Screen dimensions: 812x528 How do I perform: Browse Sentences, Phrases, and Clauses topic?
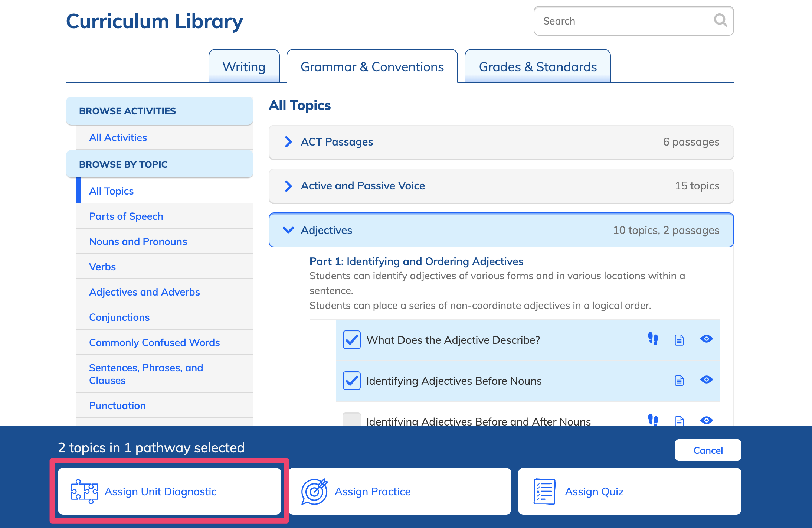164,374
